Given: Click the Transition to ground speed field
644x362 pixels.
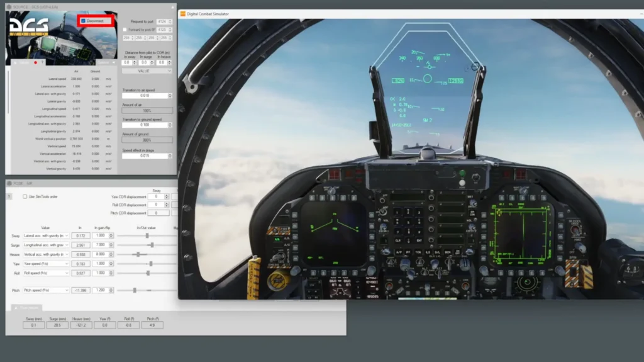Looking at the screenshot, I should click(x=147, y=125).
